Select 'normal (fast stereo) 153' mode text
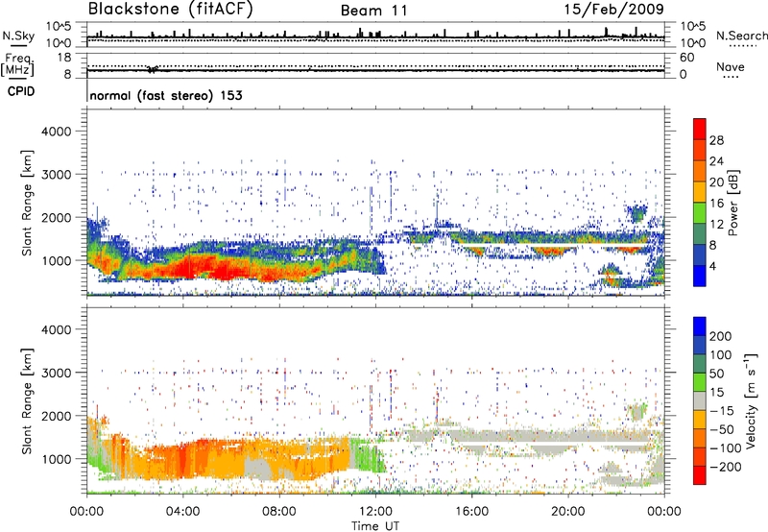 click(166, 96)
